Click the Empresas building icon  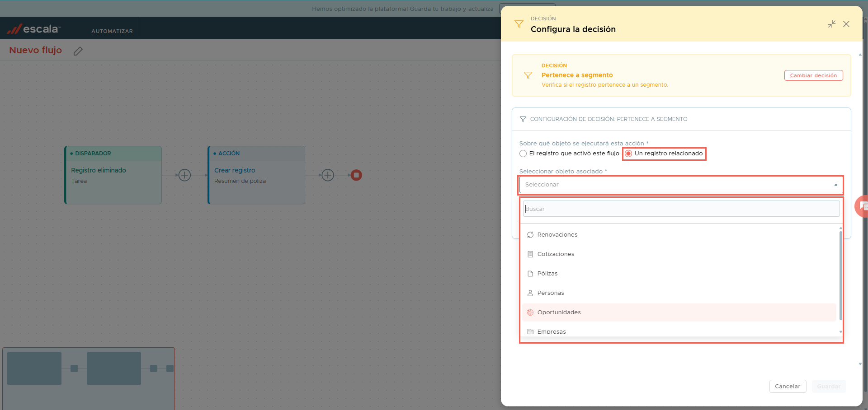[530, 332]
